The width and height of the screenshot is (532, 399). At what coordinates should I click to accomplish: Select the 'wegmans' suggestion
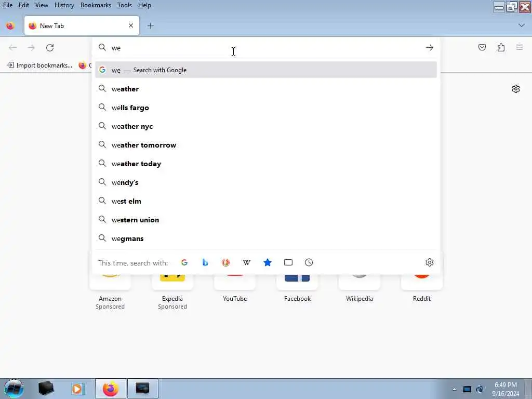pyautogui.click(x=266, y=238)
